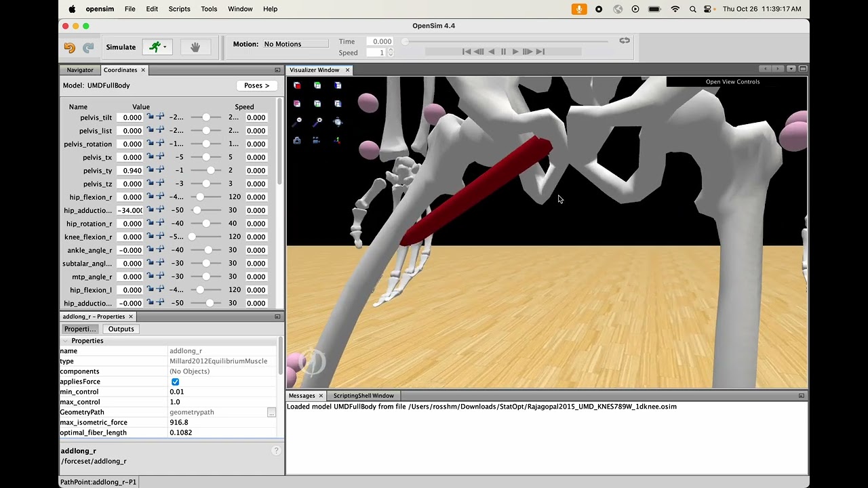
Task: Click the Time input field
Action: coord(380,41)
